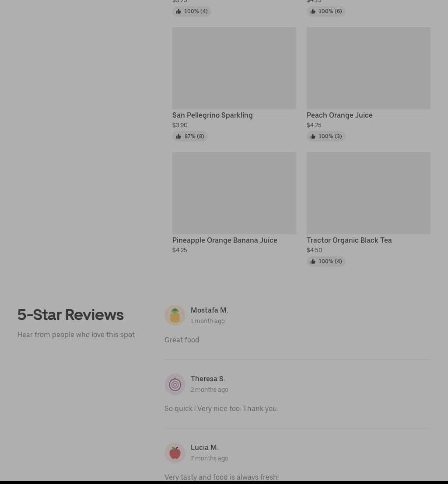The width and height of the screenshot is (448, 484).
Task: Click reviewer name Theresa S.
Action: coord(208,379)
